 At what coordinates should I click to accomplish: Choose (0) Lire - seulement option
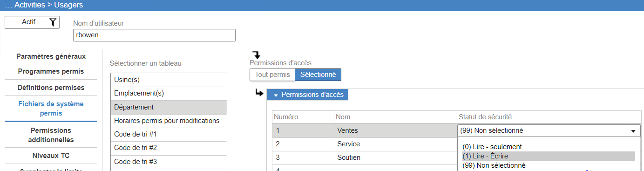click(492, 147)
